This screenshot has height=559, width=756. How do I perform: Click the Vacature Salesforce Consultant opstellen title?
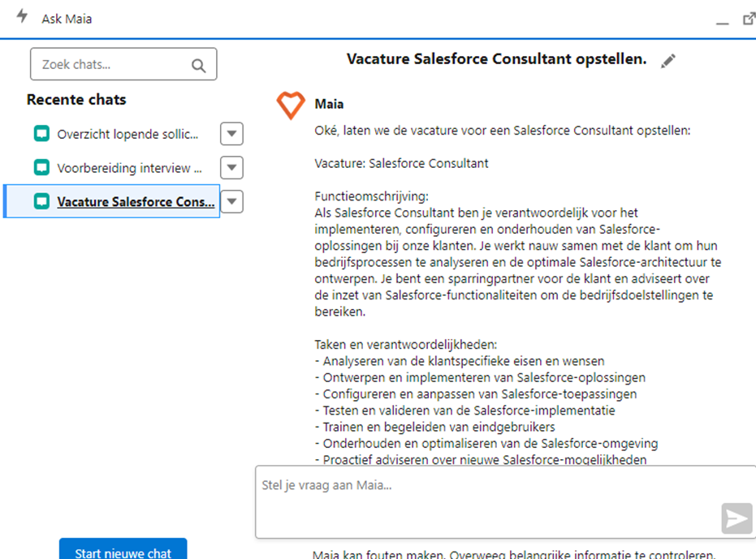click(496, 59)
